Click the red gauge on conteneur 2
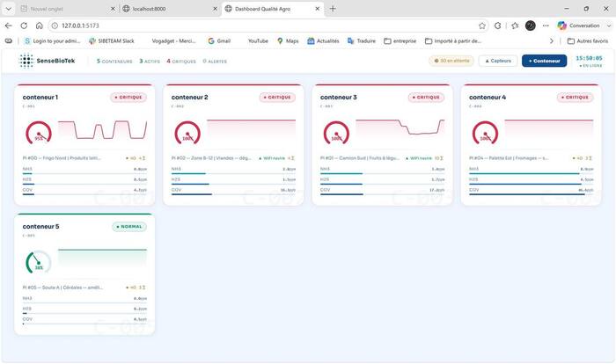This screenshot has width=616, height=364. pyautogui.click(x=187, y=133)
